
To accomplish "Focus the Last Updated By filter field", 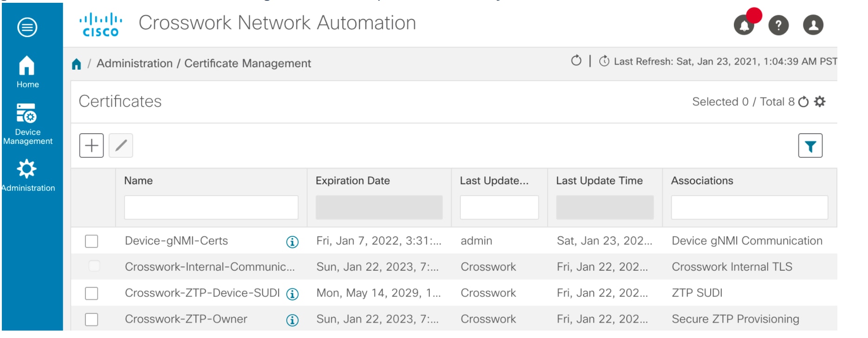I will pos(499,207).
